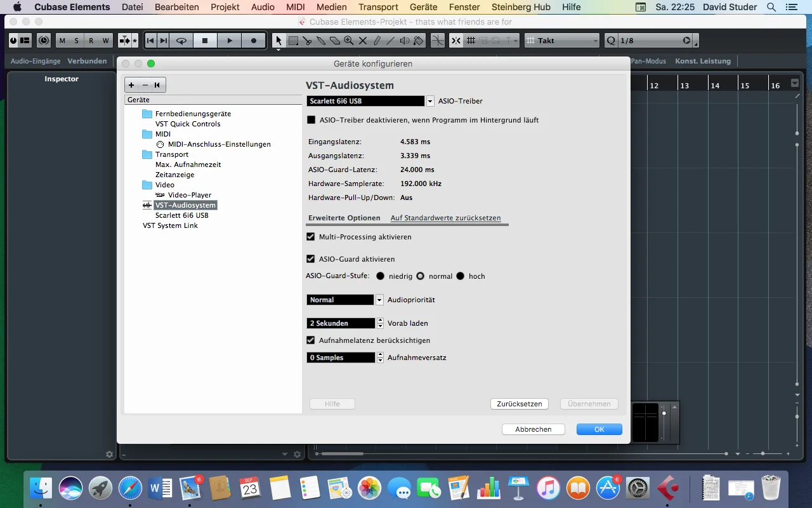
Task: Click Auf Standardwerte zurücksetzen link
Action: 445,218
